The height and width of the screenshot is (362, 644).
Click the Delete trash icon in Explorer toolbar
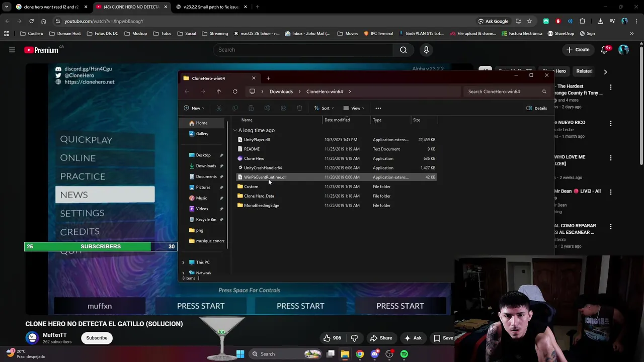tap(299, 108)
